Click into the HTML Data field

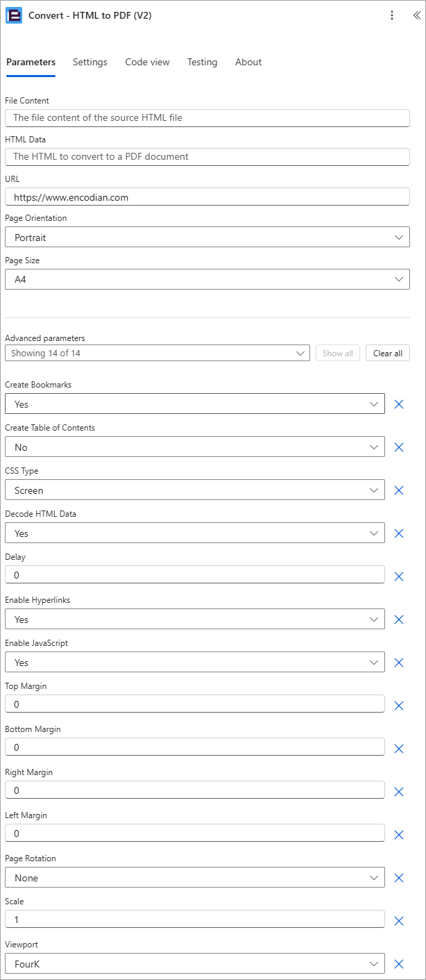(207, 156)
